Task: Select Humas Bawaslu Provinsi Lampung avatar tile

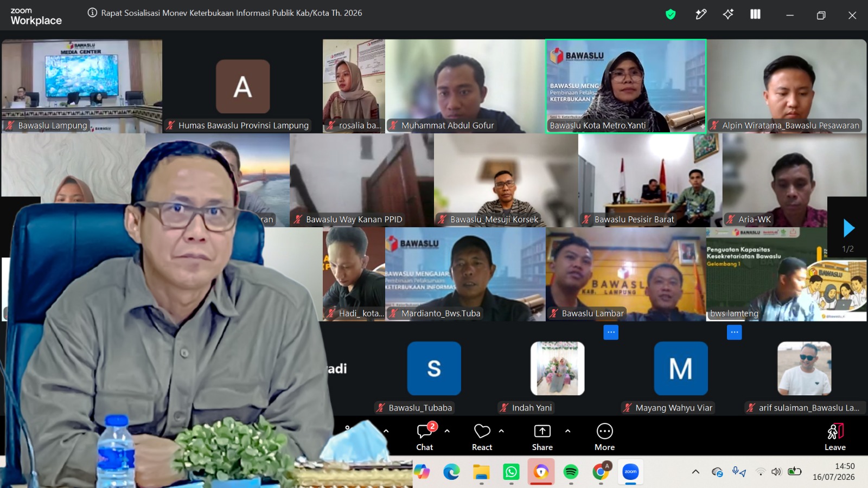Action: pos(242,86)
